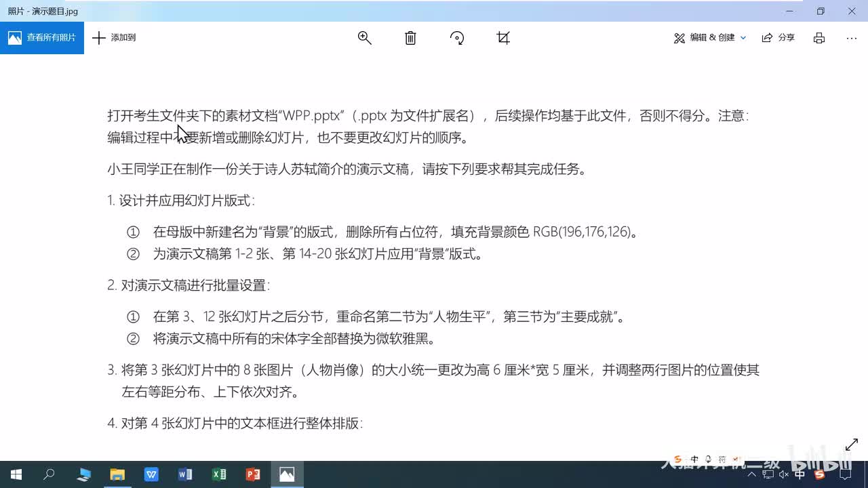This screenshot has height=488, width=868.
Task: Minimize the Photos window
Action: 789,11
